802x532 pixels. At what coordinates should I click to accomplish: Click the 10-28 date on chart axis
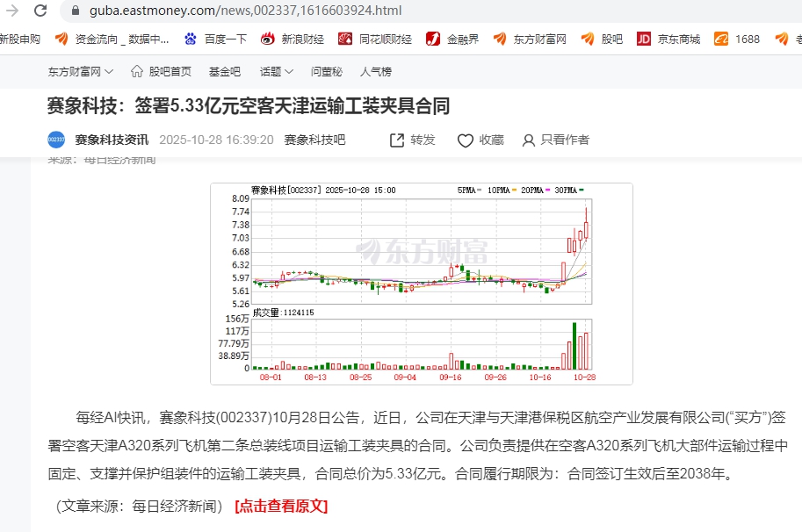pyautogui.click(x=585, y=377)
